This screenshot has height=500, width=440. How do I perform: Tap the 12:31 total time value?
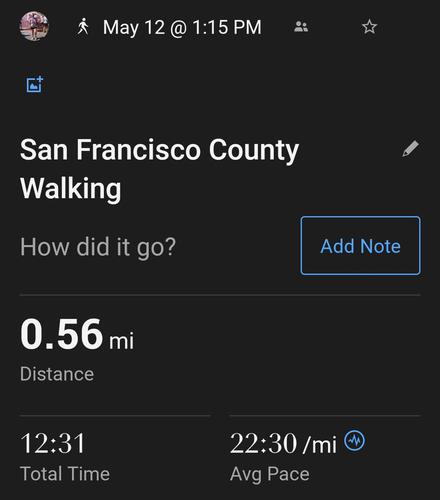[x=53, y=443]
